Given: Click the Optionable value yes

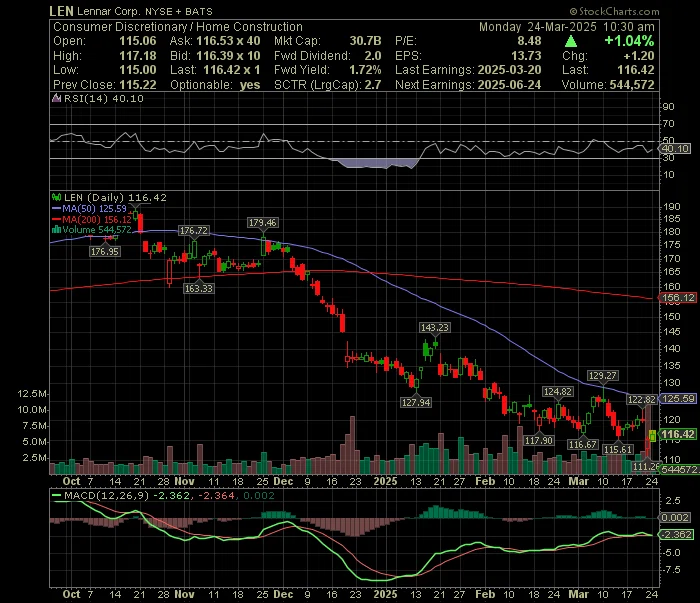Looking at the screenshot, I should coord(250,85).
